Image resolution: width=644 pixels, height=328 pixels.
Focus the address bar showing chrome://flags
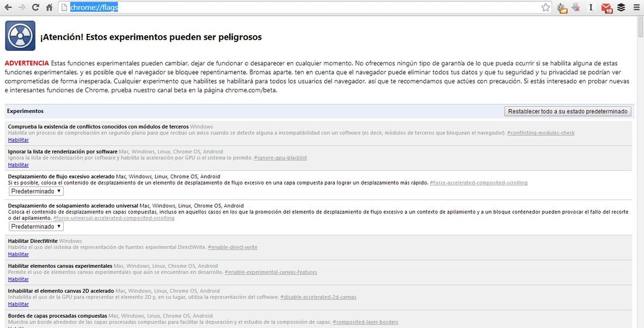[x=304, y=8]
